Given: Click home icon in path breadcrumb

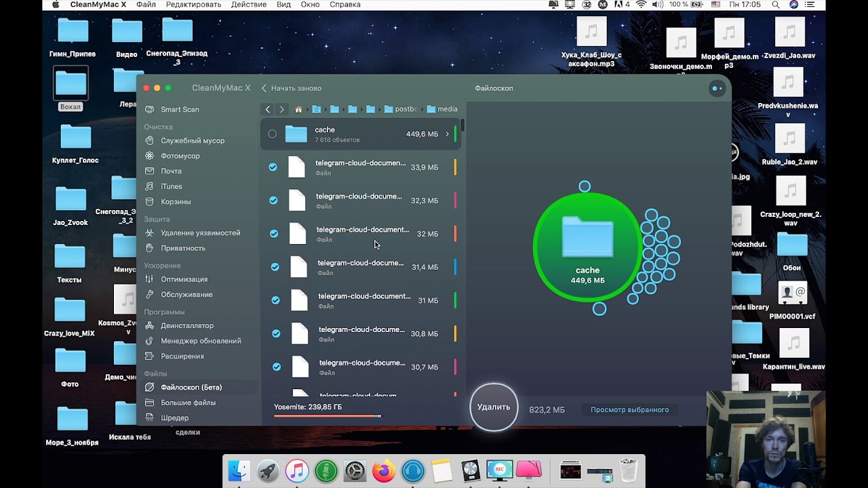Looking at the screenshot, I should coord(298,109).
